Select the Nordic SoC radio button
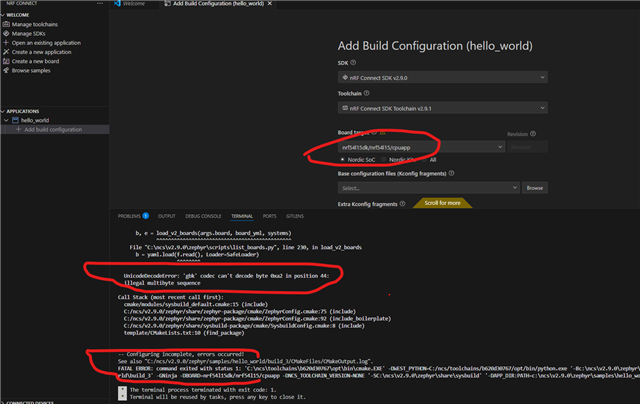 click(x=342, y=160)
